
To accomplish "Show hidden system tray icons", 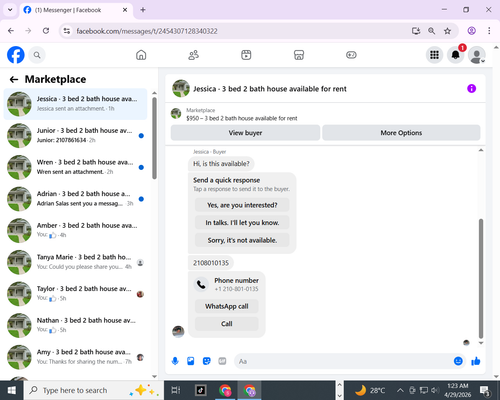I will tap(400, 390).
